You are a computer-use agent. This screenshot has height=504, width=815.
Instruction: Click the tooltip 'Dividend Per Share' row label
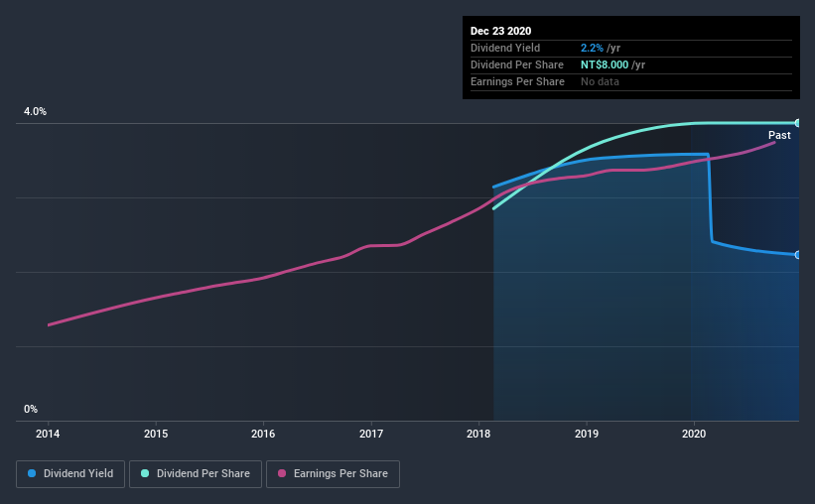tap(516, 64)
